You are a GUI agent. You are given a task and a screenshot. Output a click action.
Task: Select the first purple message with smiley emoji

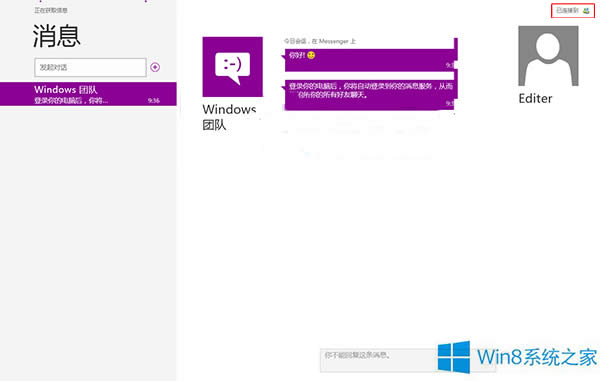(x=369, y=60)
